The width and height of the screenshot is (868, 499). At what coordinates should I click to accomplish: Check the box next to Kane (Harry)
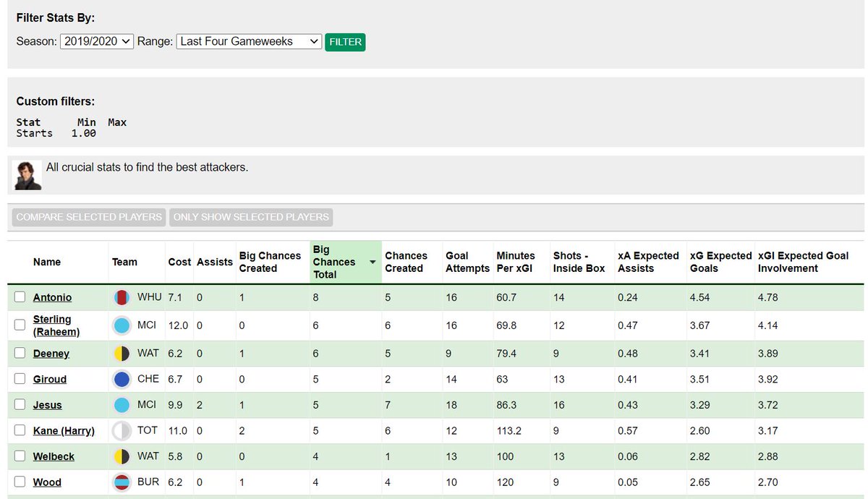pos(20,430)
